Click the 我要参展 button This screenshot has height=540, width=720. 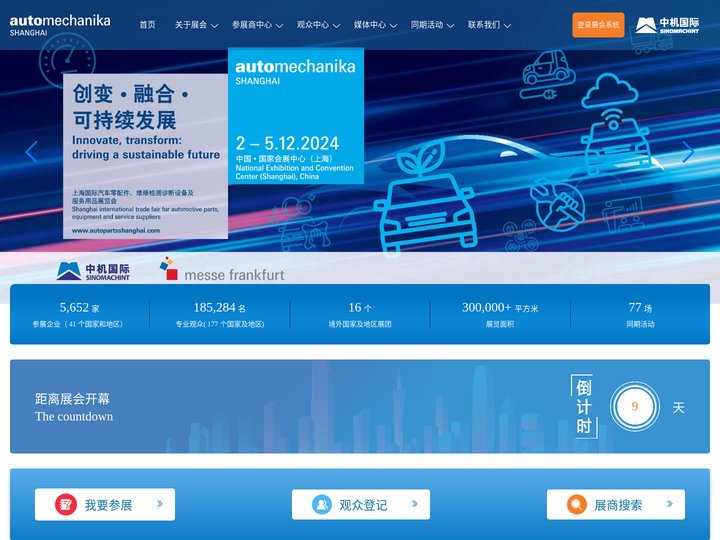point(105,505)
